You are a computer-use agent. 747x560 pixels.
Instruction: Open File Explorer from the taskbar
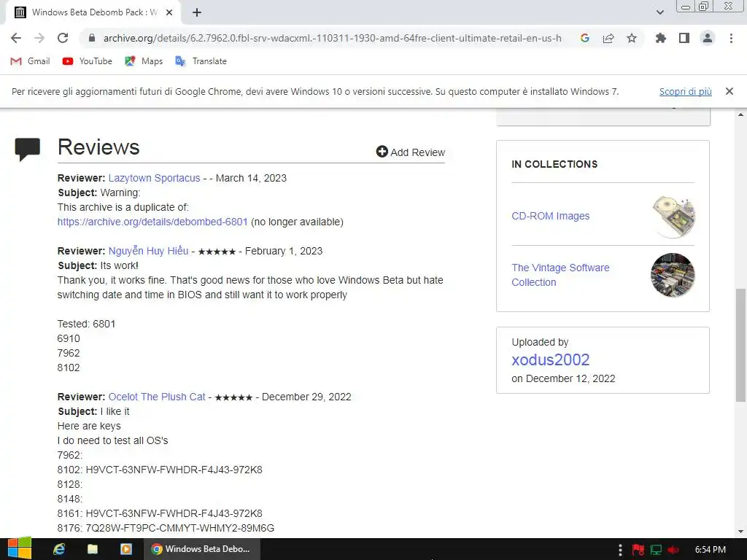tap(93, 549)
